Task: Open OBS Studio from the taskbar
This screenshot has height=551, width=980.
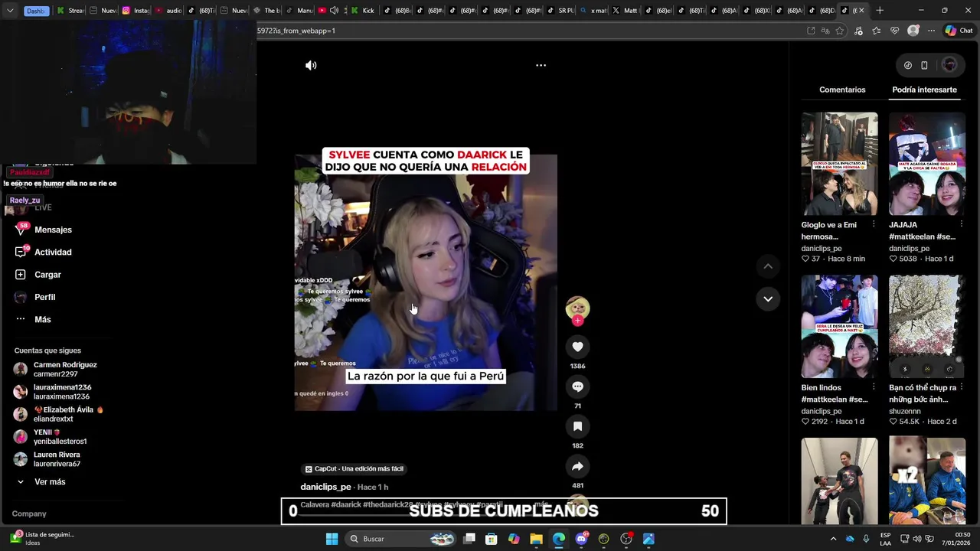Action: coord(626,539)
